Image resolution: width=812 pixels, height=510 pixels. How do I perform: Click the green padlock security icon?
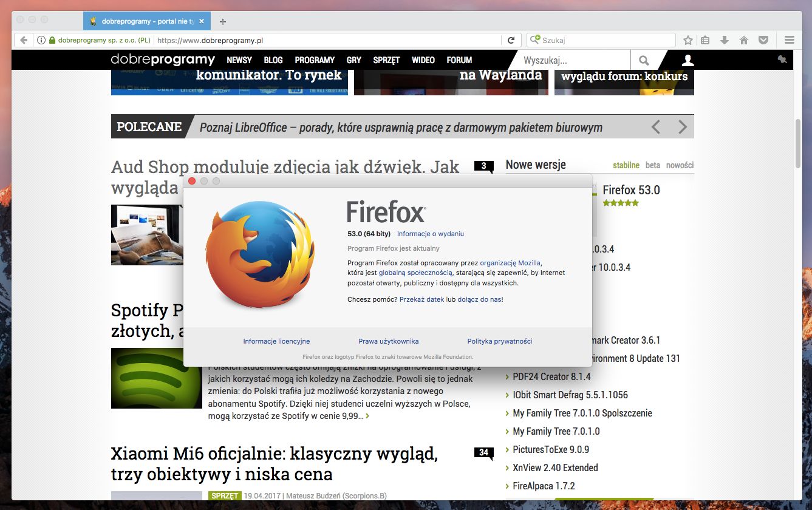click(52, 40)
